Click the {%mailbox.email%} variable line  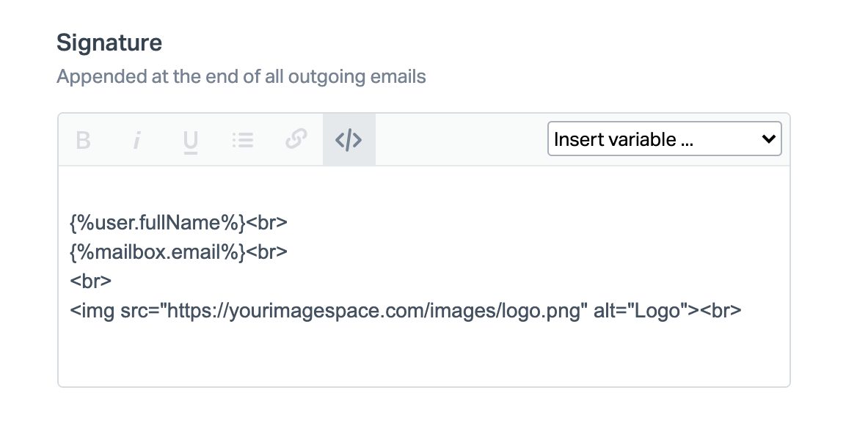click(x=157, y=252)
